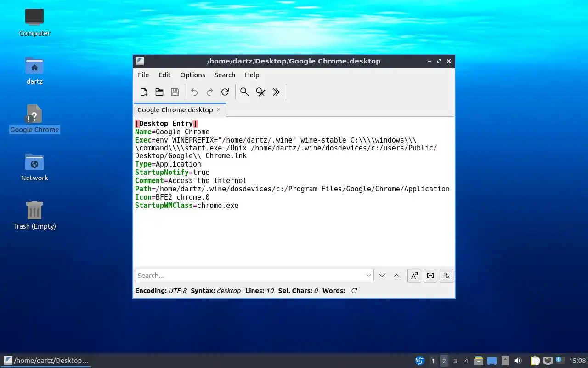The height and width of the screenshot is (368, 588).
Task: Select the Google Chrome desktop shortcut icon
Action: tap(34, 119)
